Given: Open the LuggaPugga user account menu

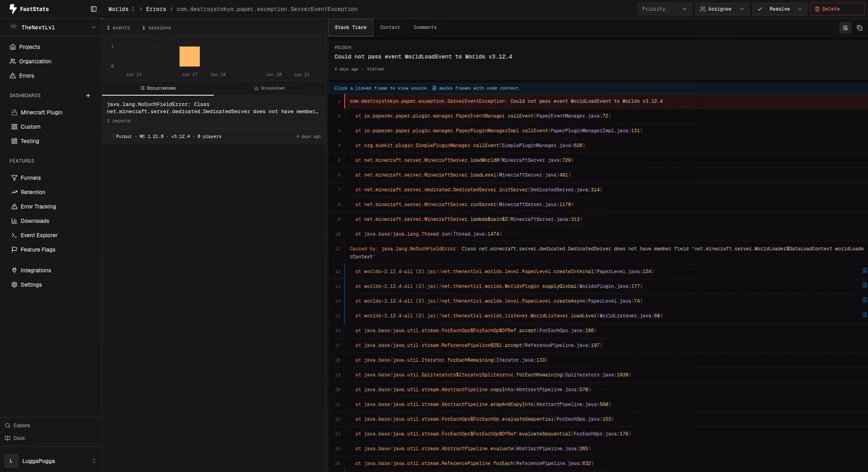Looking at the screenshot, I should pyautogui.click(x=51, y=460).
